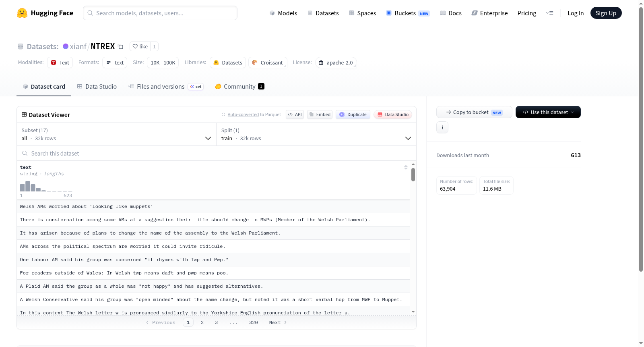Open Buckets in the navigation
Viewport: 644px width, 347px height.
click(x=408, y=13)
